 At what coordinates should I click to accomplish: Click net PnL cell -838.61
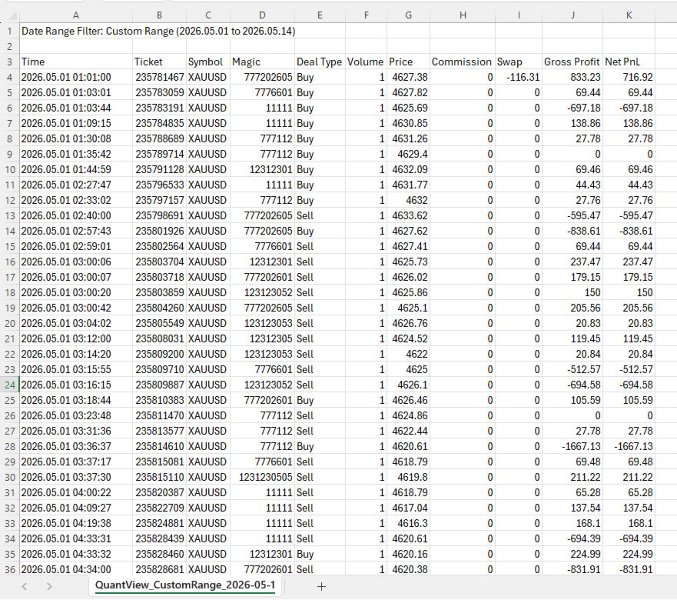629,231
